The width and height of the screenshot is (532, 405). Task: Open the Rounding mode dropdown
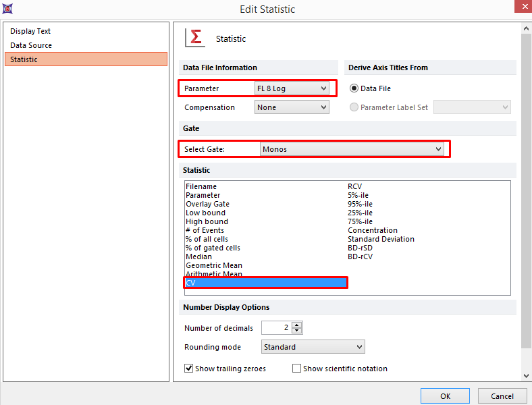[x=313, y=347]
